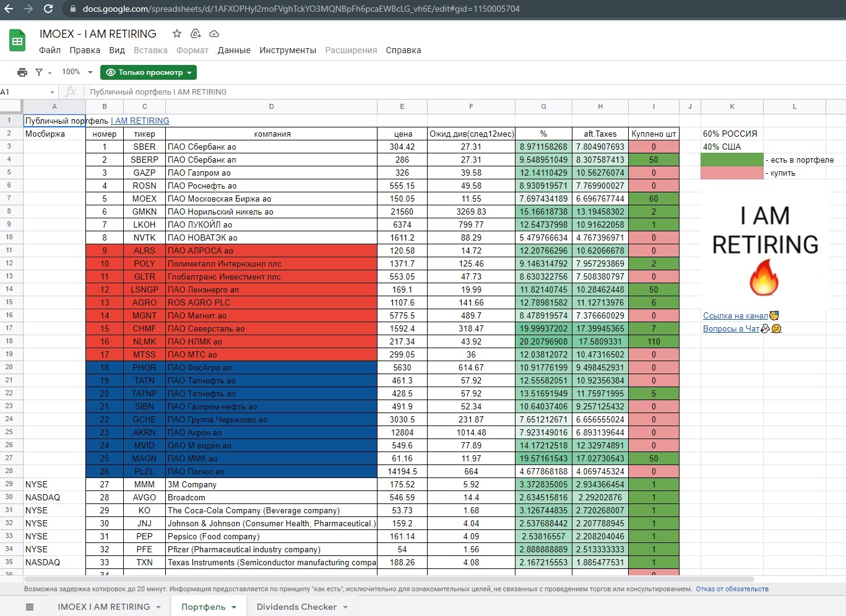Click price cell 21560
846x616 pixels.
(402, 212)
